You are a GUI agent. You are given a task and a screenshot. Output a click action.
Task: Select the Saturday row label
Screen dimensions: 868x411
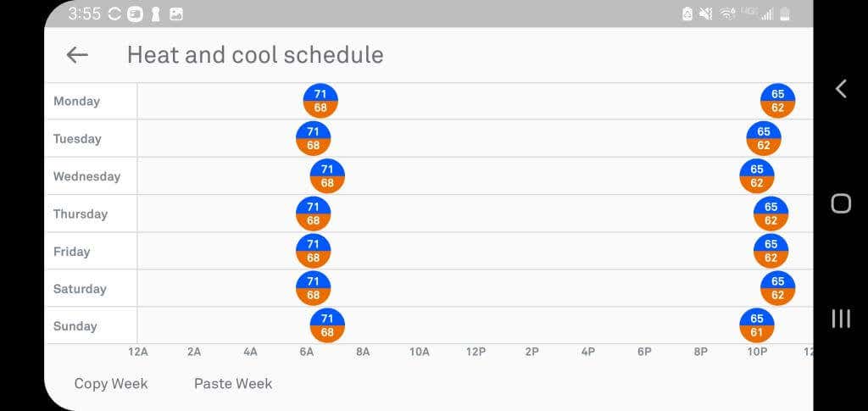[80, 289]
